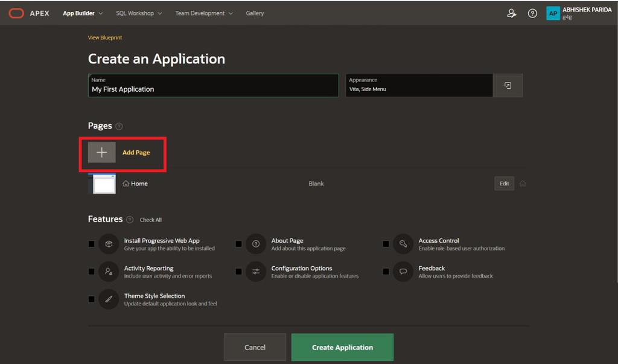Open the administration user-settings icon
Screen dimensions: 618x364
point(512,13)
